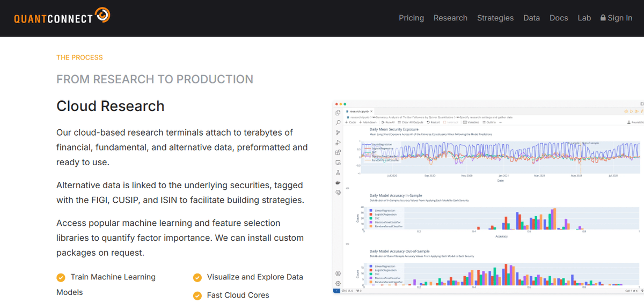Open the Research menu item

click(450, 18)
